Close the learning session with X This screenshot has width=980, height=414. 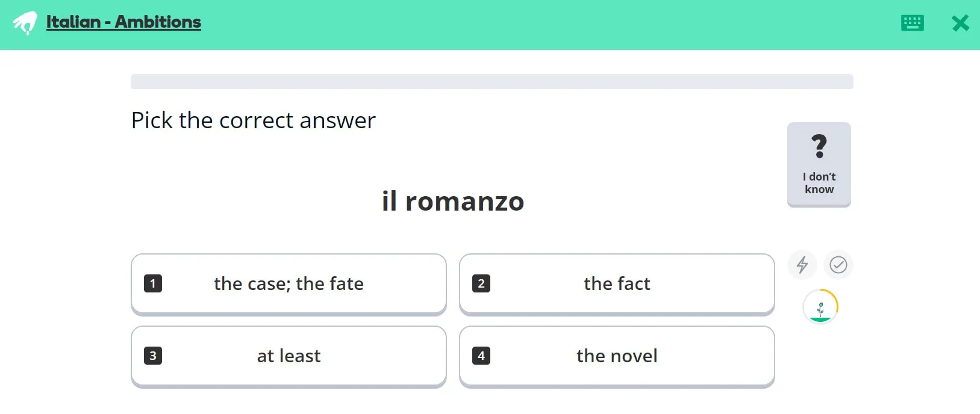[960, 23]
